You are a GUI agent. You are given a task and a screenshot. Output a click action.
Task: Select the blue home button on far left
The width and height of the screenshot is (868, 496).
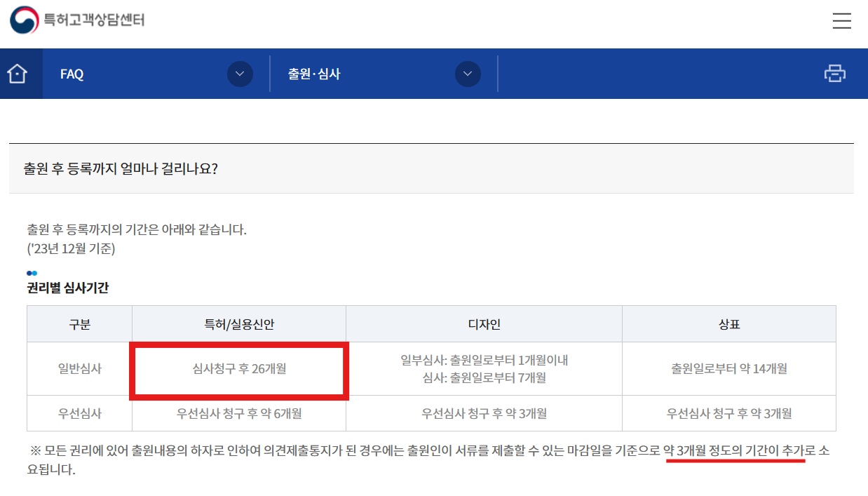21,73
